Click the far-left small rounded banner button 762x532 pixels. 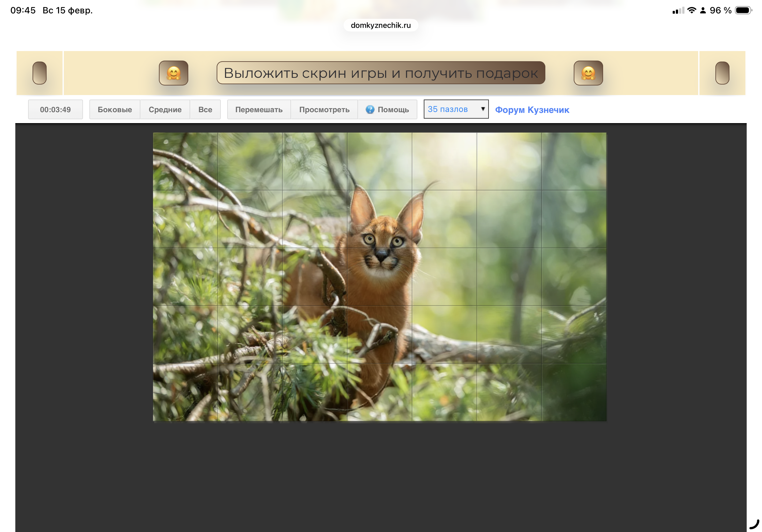pyautogui.click(x=40, y=73)
